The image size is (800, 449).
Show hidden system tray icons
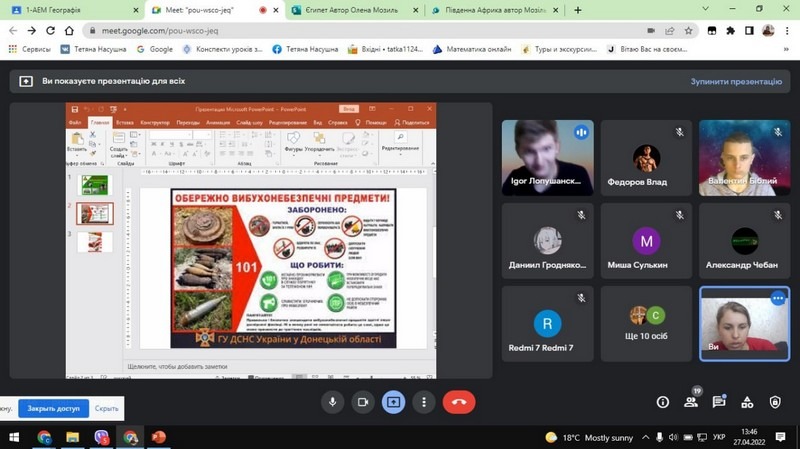point(645,437)
